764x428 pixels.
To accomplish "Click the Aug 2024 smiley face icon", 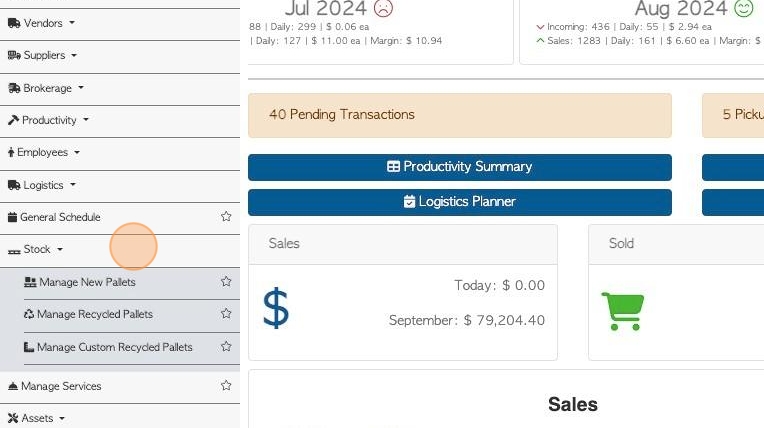I will pos(744,8).
